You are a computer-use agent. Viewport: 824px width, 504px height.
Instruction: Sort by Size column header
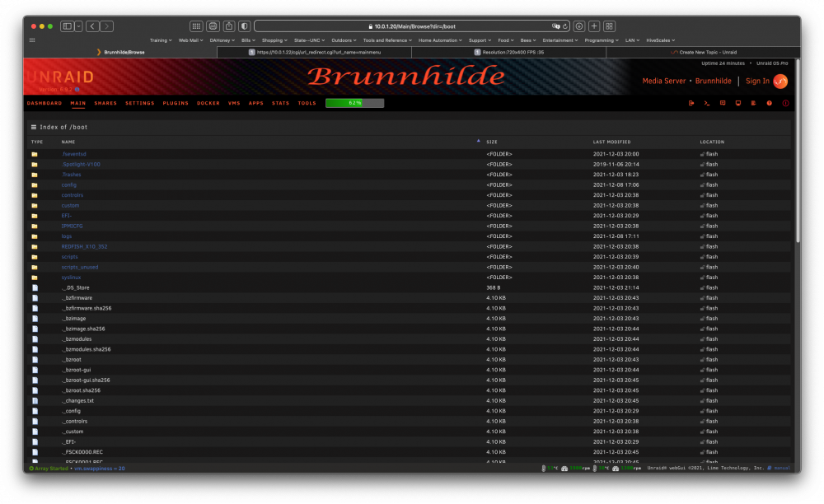coord(492,142)
